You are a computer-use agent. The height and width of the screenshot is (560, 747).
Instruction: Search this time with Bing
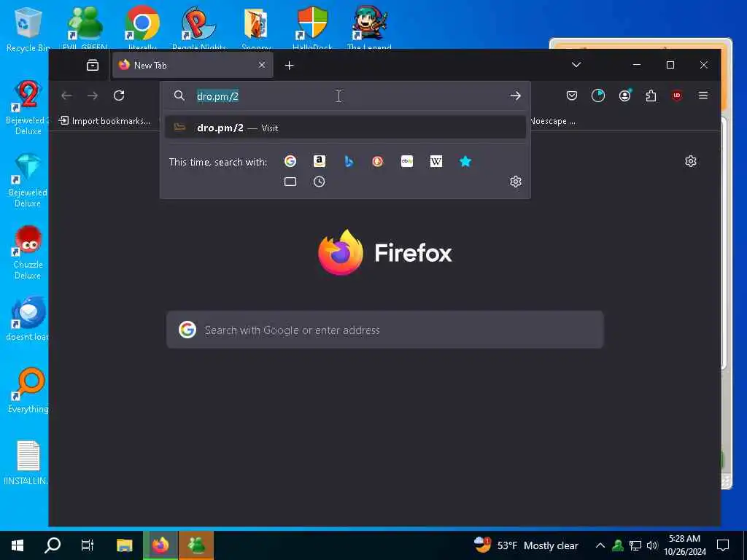tap(349, 161)
